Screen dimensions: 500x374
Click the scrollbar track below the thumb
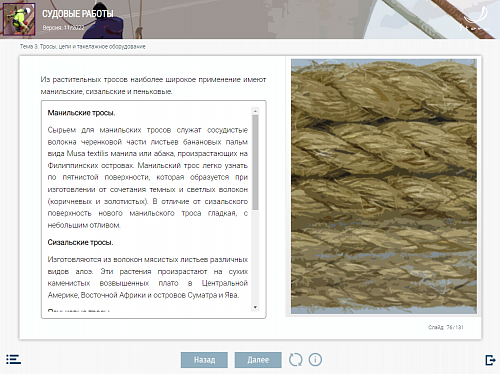pyautogui.click(x=255, y=257)
